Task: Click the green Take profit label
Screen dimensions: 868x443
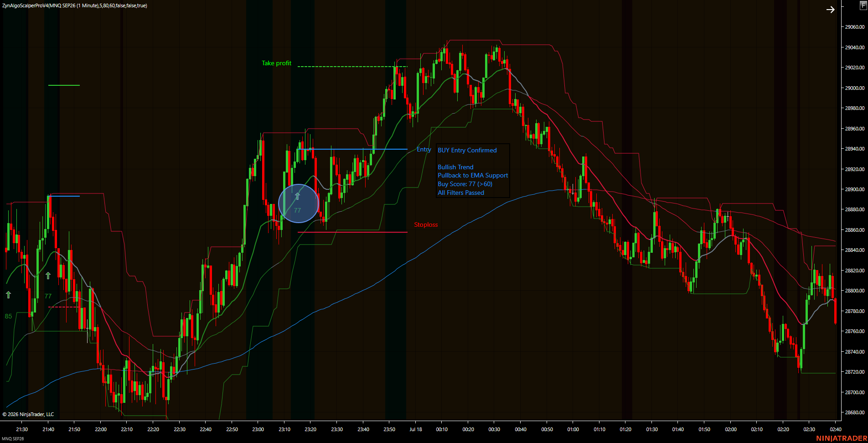Action: (x=276, y=63)
